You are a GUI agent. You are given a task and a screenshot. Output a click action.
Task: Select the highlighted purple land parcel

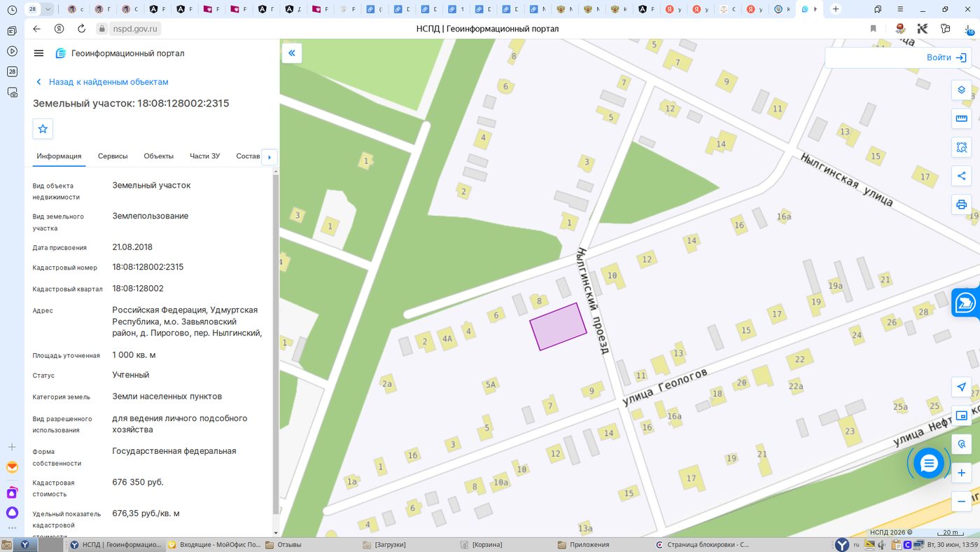[x=558, y=327]
